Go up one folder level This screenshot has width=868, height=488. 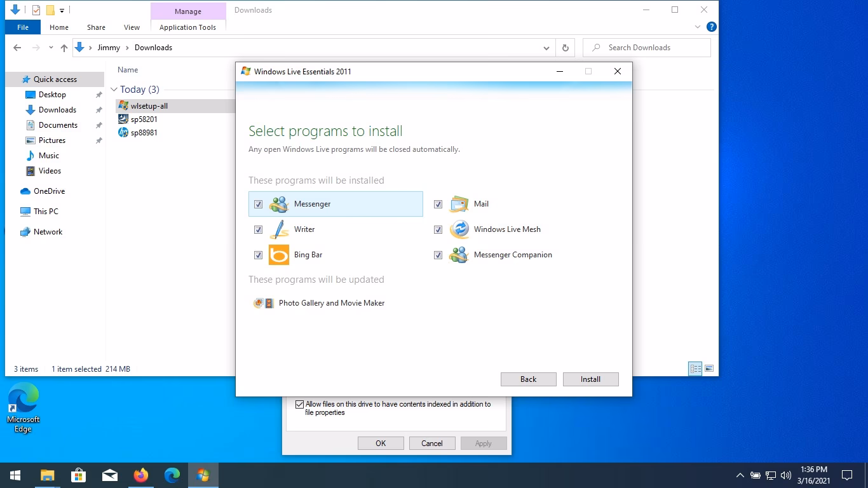(64, 48)
